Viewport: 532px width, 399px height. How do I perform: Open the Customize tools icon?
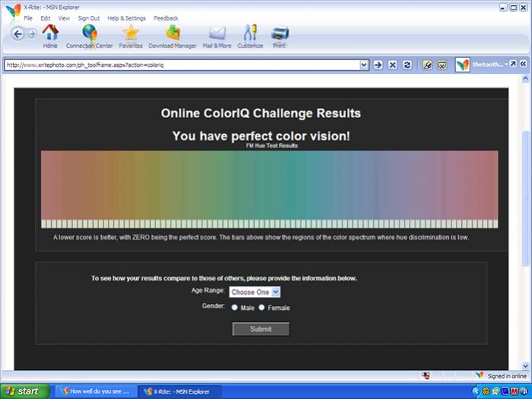250,37
